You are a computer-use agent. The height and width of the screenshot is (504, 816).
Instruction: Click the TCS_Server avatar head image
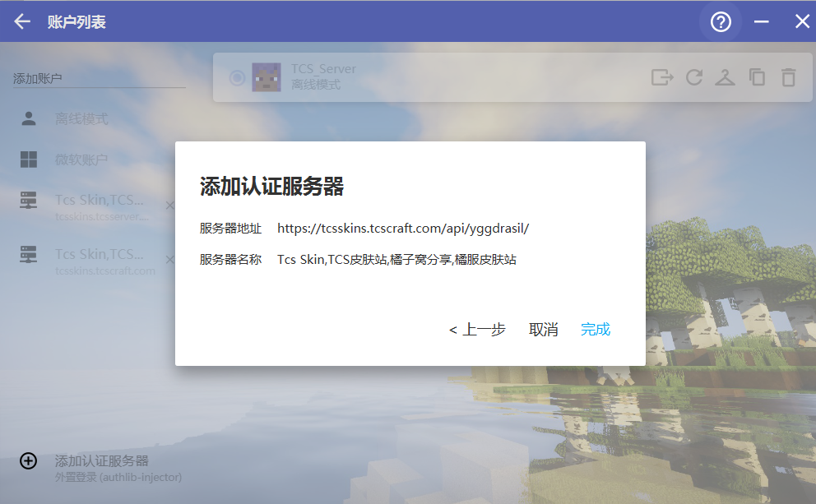pos(267,77)
